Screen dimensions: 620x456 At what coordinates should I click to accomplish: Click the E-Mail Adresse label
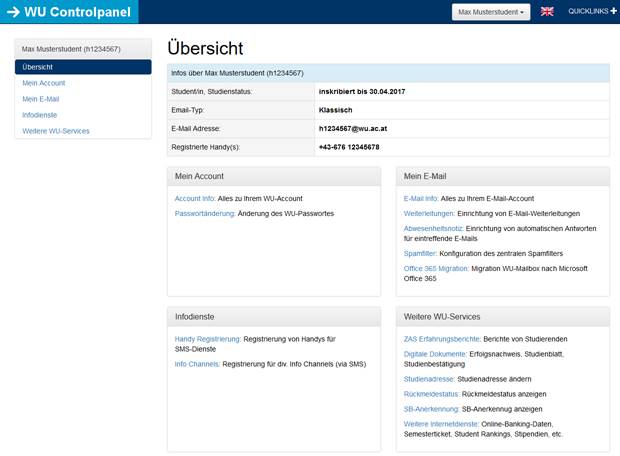coord(196,129)
